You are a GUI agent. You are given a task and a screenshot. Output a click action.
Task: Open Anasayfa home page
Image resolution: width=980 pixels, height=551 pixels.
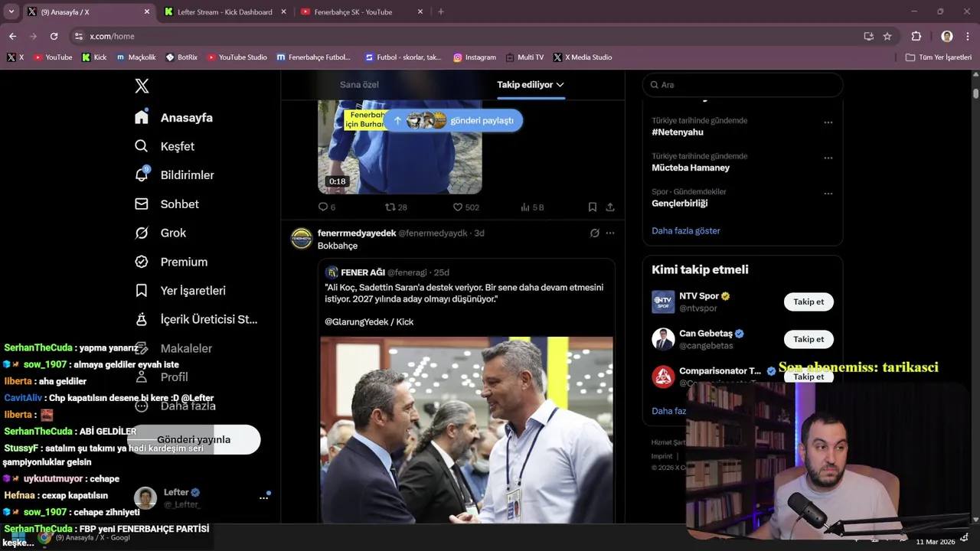[174, 117]
